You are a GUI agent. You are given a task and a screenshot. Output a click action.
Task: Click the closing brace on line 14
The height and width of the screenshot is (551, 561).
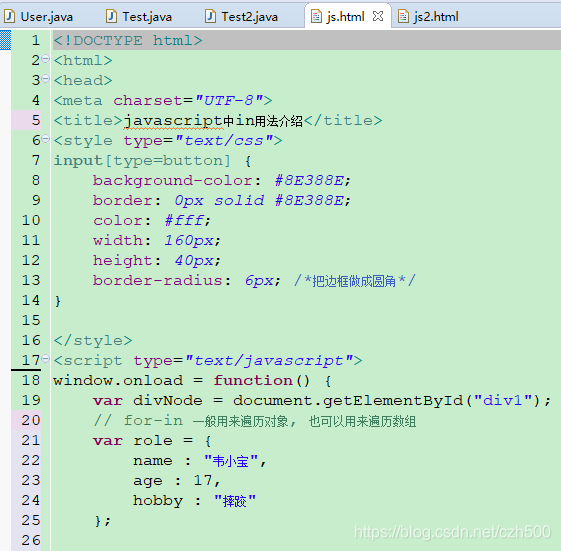tap(58, 301)
